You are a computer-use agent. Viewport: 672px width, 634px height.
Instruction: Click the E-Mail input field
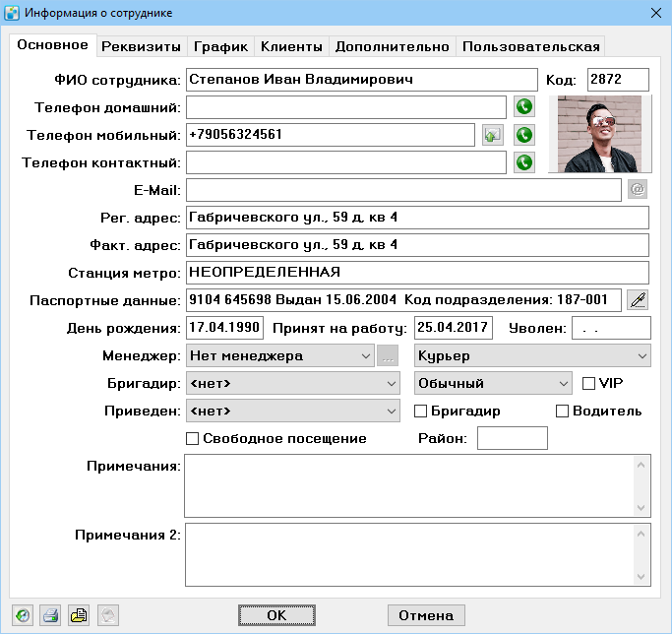403,190
